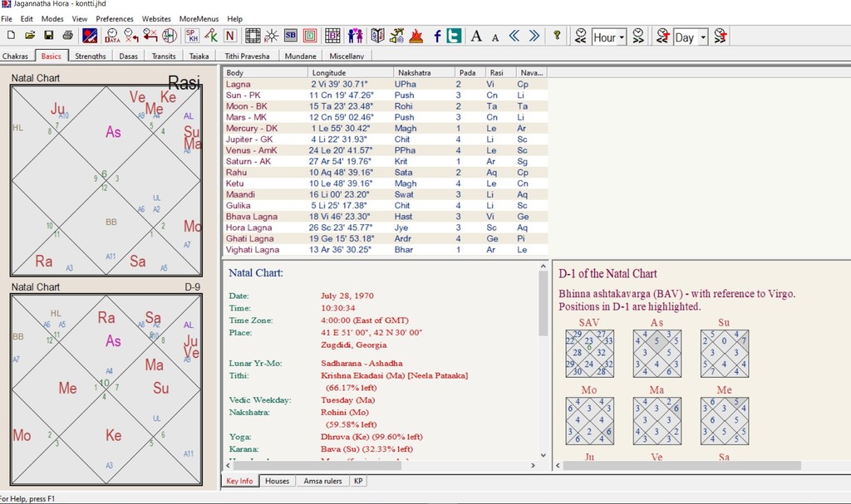Click the double right chevron icon
851x504 pixels.
tap(534, 36)
